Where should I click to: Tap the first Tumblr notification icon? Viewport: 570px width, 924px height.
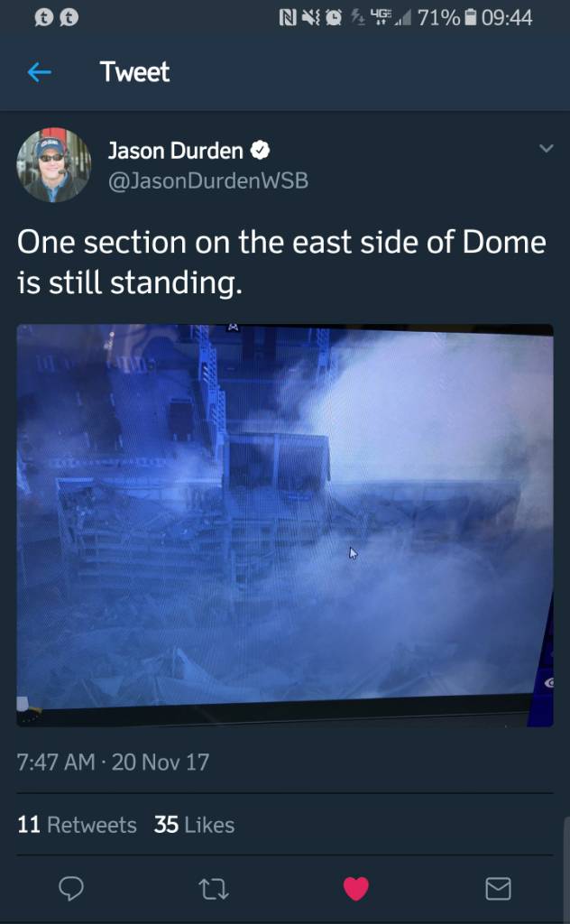tap(43, 18)
